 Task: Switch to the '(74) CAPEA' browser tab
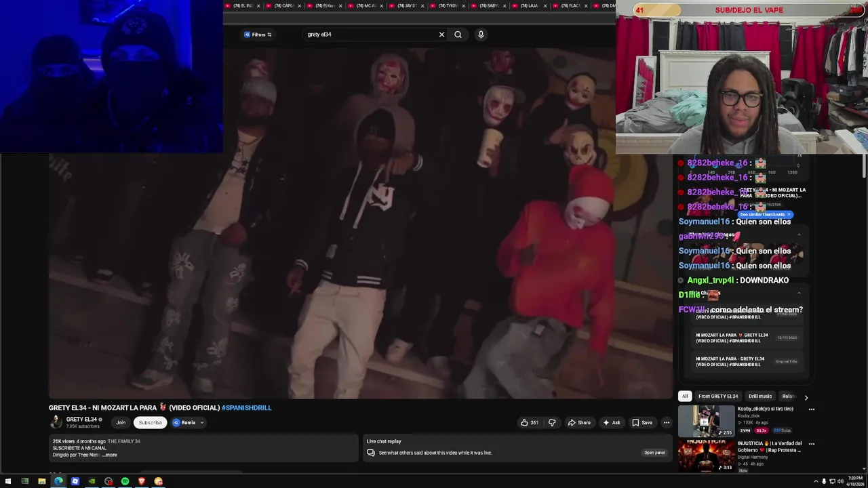(283, 5)
